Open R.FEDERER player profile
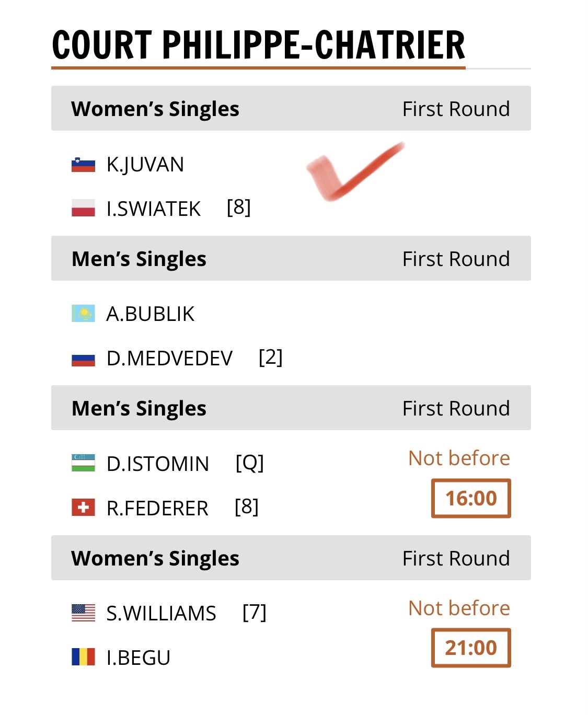Viewport: 588px width, 715px height. [x=157, y=508]
